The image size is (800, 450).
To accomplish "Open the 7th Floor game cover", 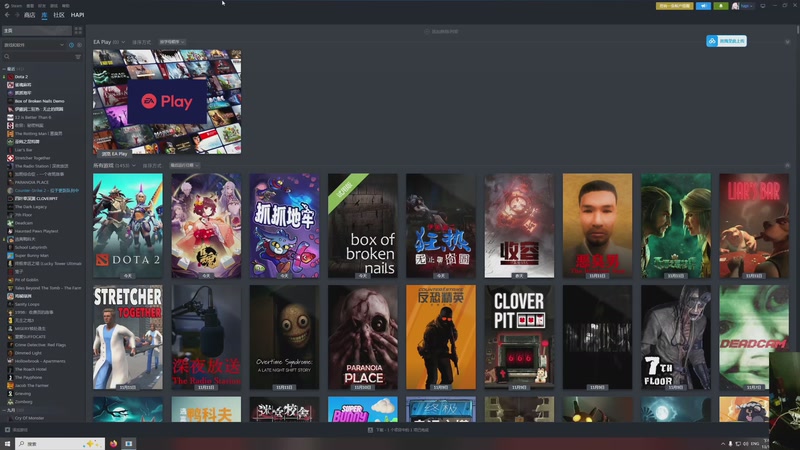I will [676, 337].
